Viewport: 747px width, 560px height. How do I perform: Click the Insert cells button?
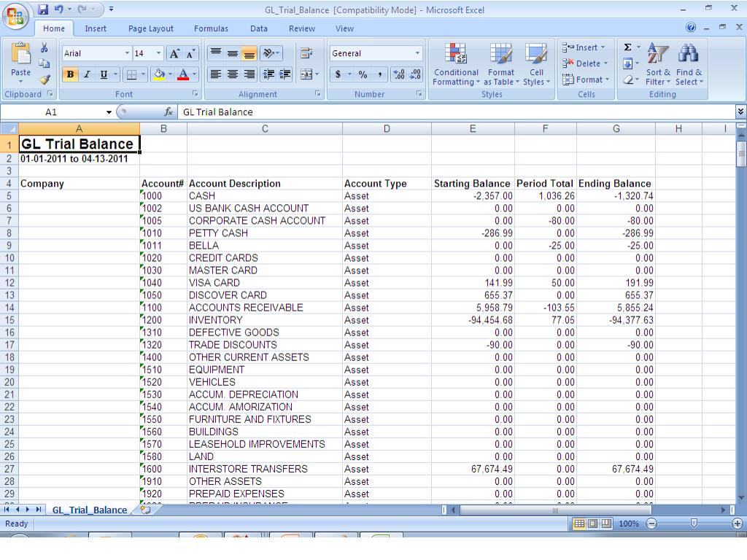(x=584, y=47)
